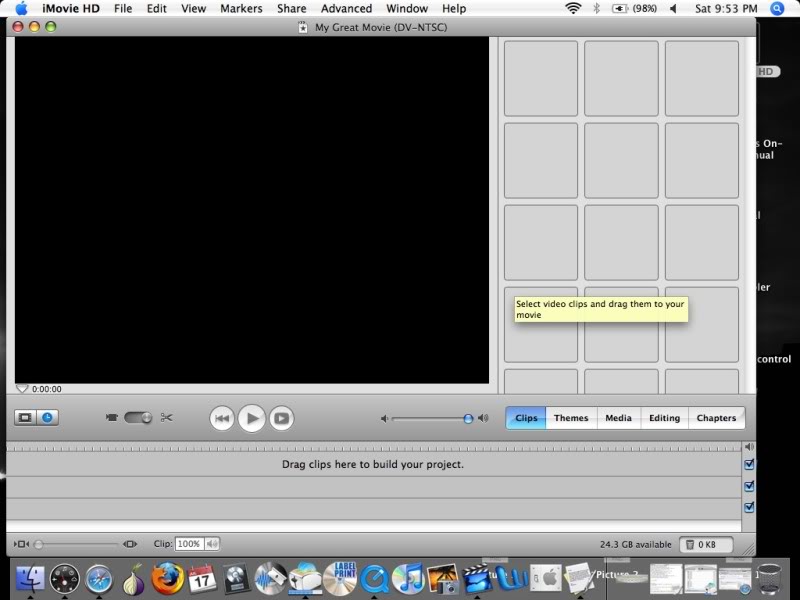Viewport: 800px width, 600px height.
Task: Open Firefox from the Dock
Action: click(x=168, y=579)
